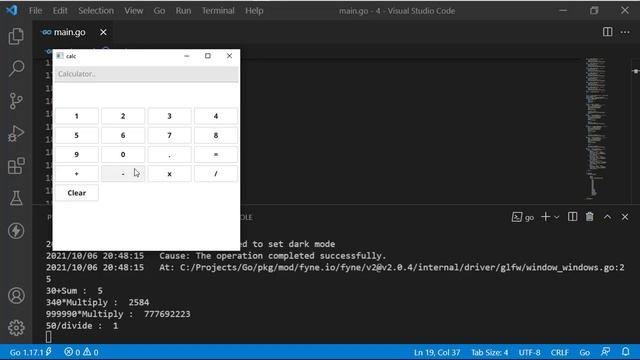Select language mode Go in status bar

(584, 352)
